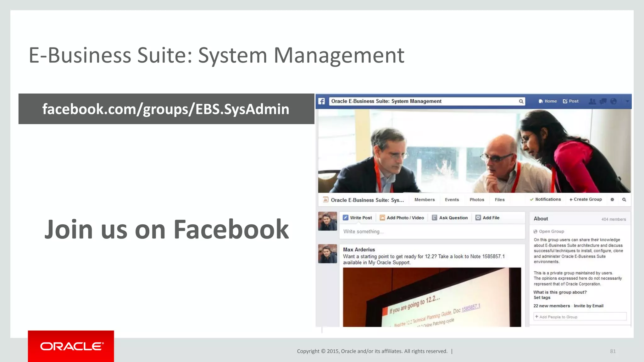Image resolution: width=644 pixels, height=362 pixels.
Task: Switch to the Files tab
Action: click(x=500, y=200)
